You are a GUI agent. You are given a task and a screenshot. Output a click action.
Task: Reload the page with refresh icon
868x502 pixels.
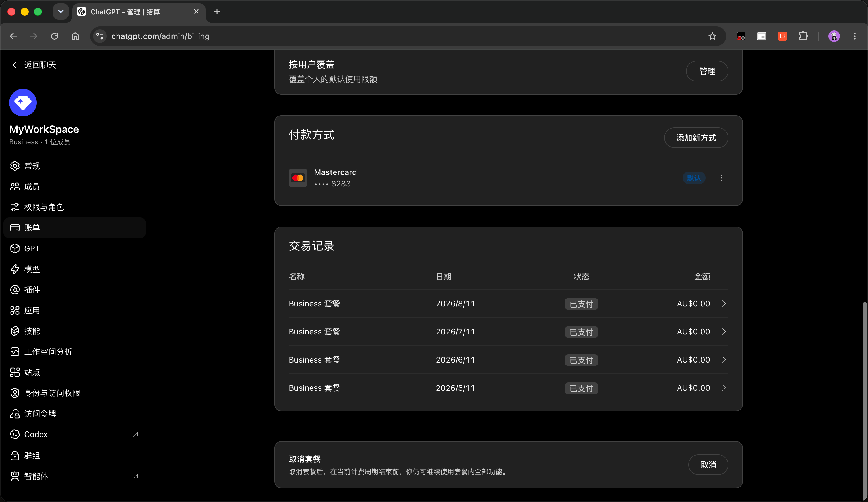55,36
